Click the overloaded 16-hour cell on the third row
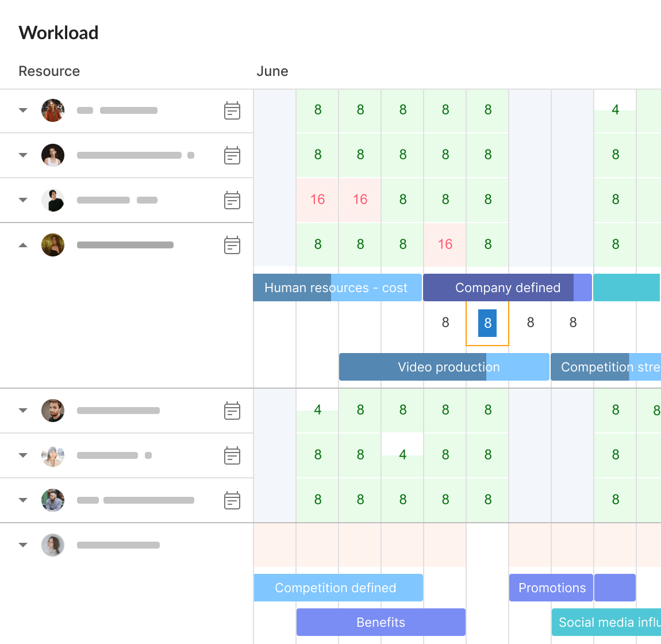The image size is (661, 644). tap(317, 200)
